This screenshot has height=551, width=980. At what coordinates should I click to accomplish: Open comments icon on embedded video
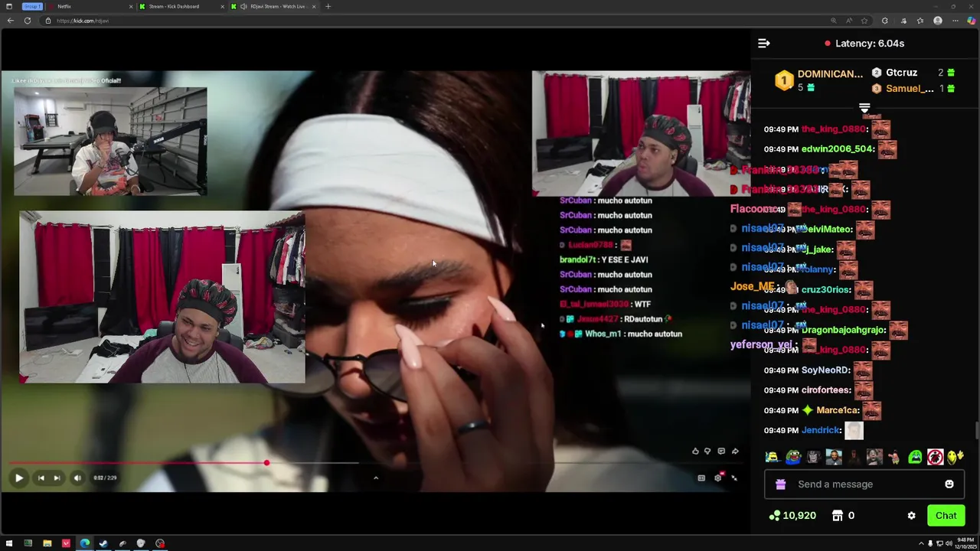pyautogui.click(x=721, y=452)
